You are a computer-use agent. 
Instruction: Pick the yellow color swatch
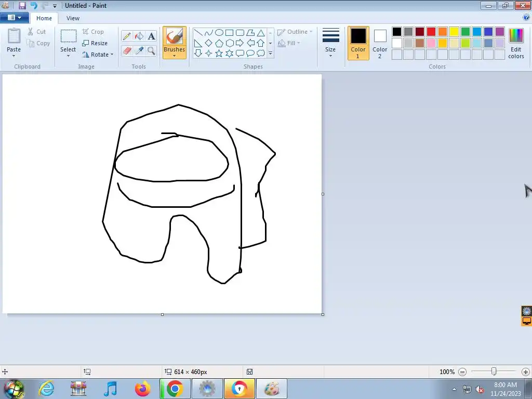[x=454, y=32]
